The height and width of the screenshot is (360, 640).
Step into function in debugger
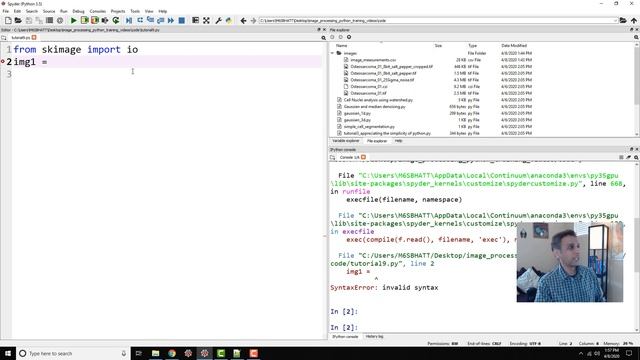(150, 20)
